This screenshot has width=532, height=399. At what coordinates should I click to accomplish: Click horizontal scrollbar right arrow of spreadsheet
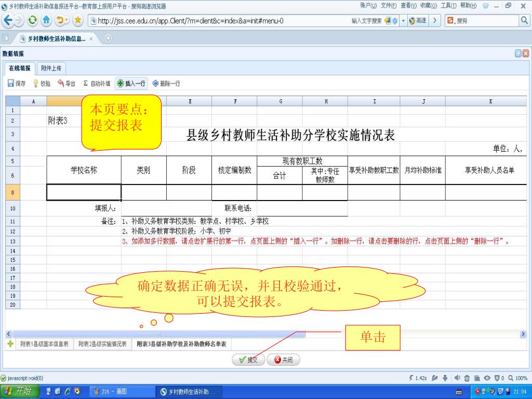point(523,334)
